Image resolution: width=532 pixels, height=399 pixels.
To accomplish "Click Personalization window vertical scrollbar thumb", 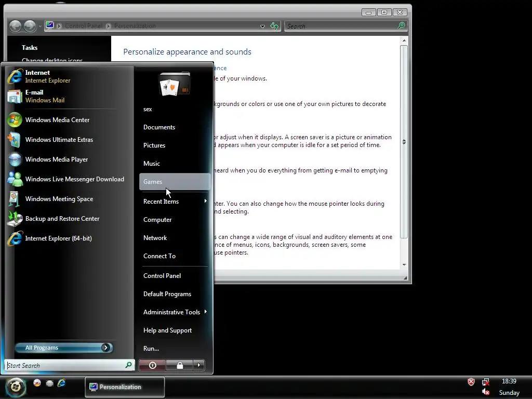I will tap(404, 142).
